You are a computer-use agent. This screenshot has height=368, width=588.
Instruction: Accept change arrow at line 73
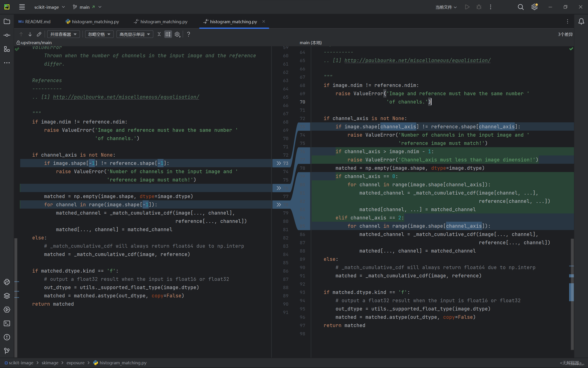(x=279, y=163)
